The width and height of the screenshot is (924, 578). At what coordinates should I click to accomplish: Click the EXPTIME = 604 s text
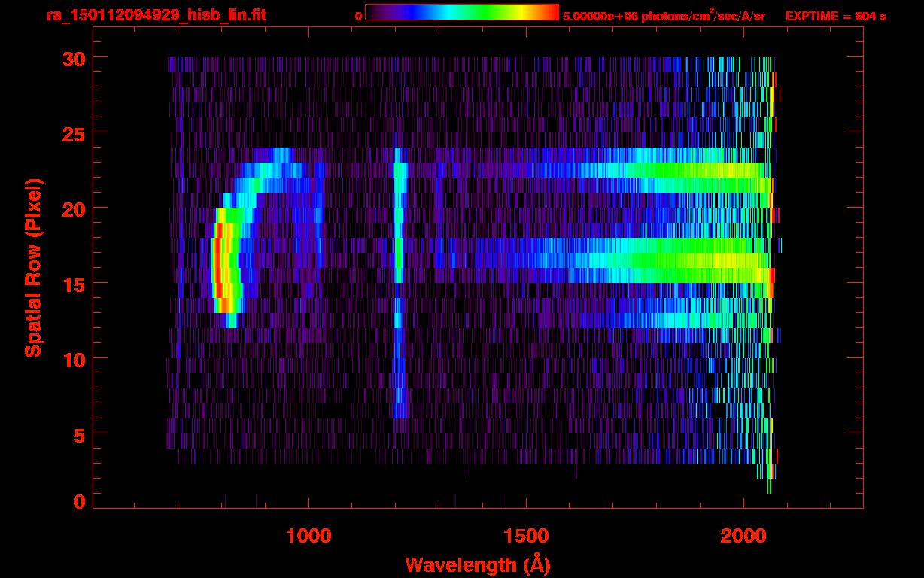(x=835, y=15)
